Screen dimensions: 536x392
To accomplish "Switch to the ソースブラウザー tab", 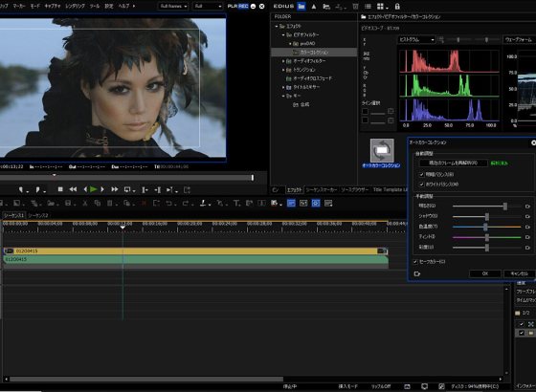I will click(355, 189).
